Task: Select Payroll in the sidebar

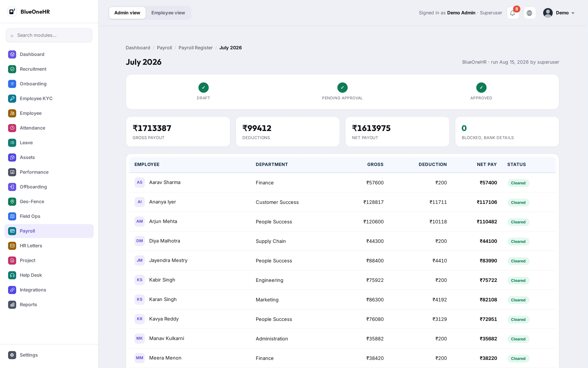Action: [x=49, y=231]
